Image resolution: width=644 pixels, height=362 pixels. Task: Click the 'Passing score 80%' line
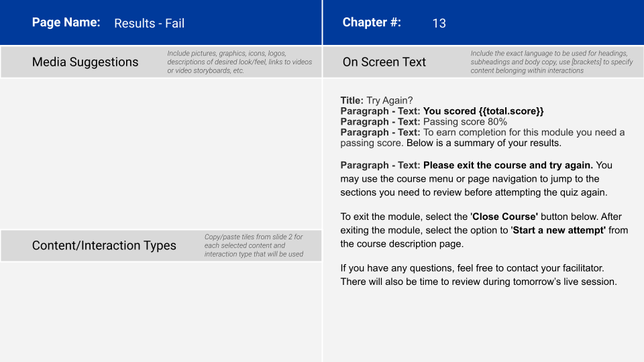(x=465, y=122)
